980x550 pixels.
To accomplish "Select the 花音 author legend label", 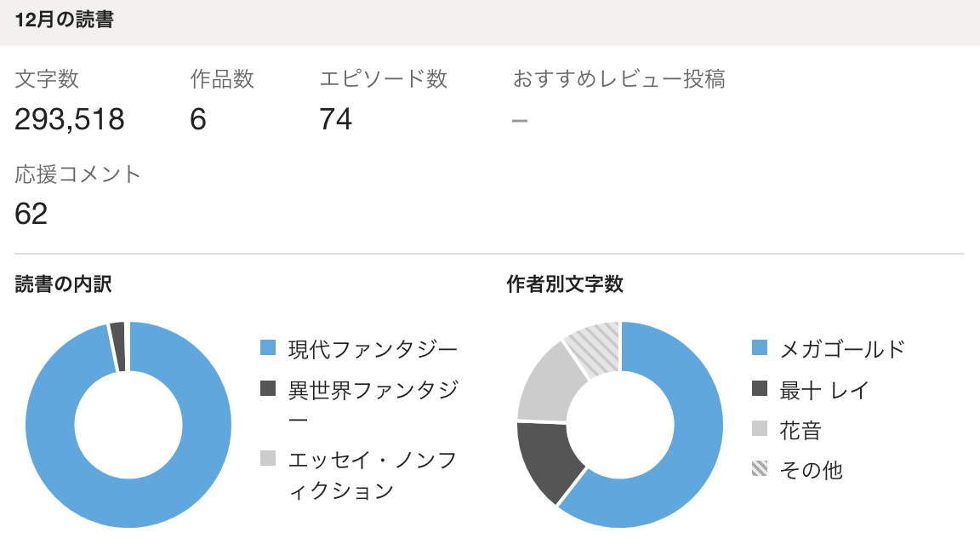I will pos(801,429).
